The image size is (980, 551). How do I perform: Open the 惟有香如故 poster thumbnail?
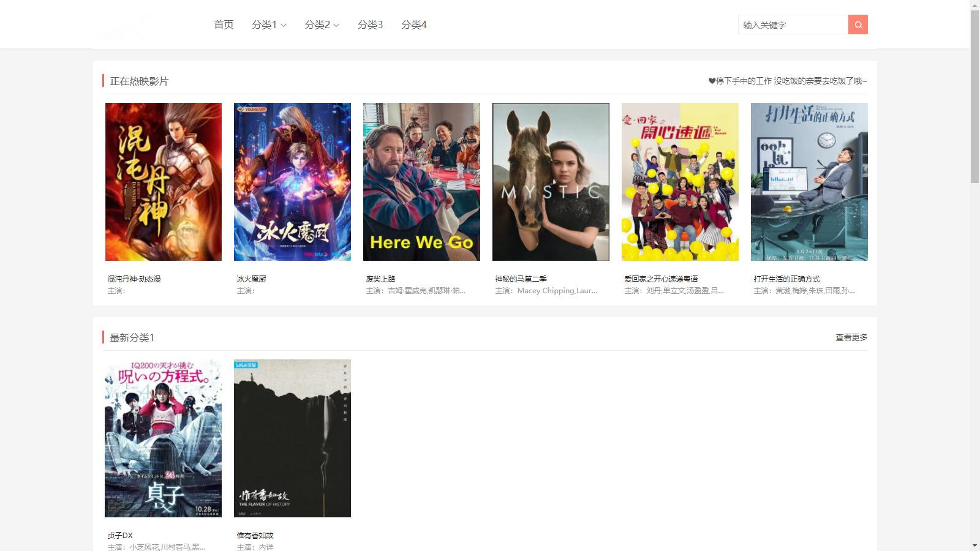click(x=292, y=438)
